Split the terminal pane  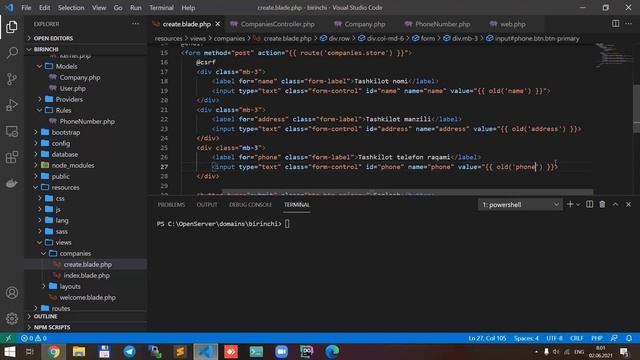589,204
